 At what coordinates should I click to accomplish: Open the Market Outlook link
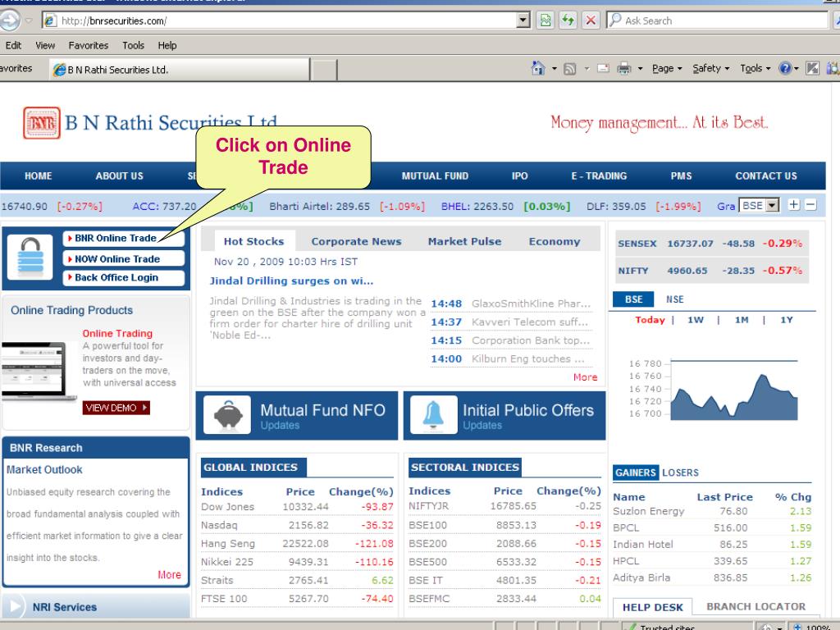pyautogui.click(x=44, y=470)
